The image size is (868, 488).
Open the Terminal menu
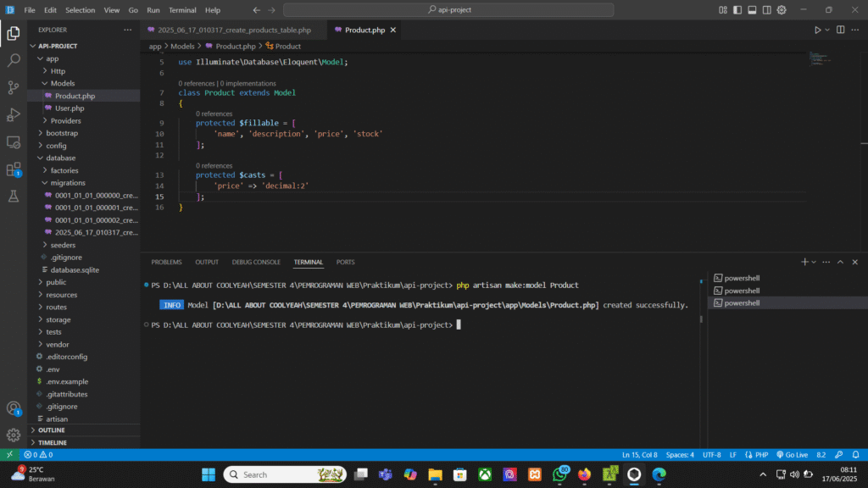(181, 10)
